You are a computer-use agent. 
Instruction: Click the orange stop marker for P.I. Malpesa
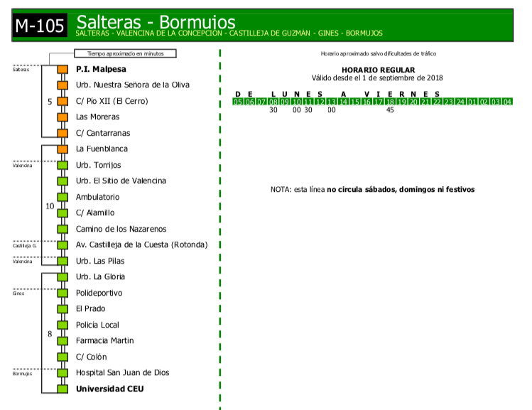(62, 70)
